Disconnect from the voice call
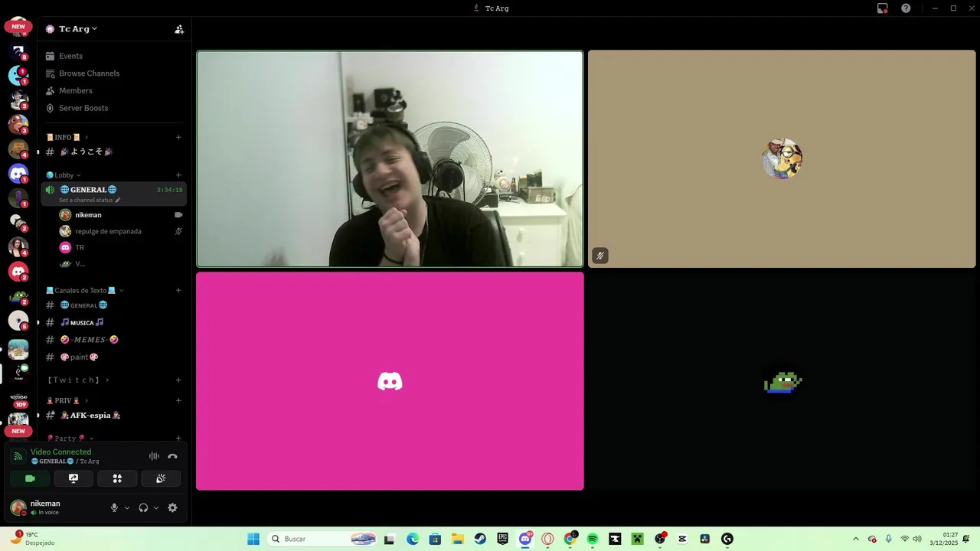Image resolution: width=980 pixels, height=551 pixels. 172,456
